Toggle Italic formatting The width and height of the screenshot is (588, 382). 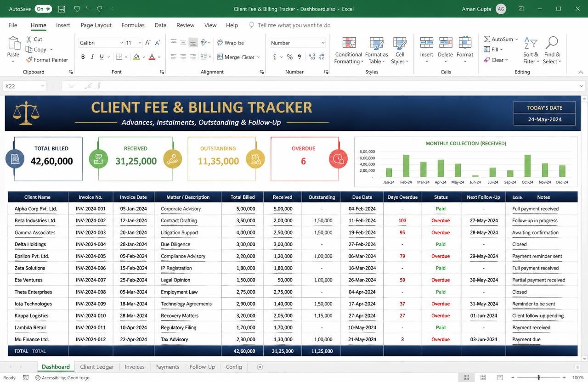(92, 57)
